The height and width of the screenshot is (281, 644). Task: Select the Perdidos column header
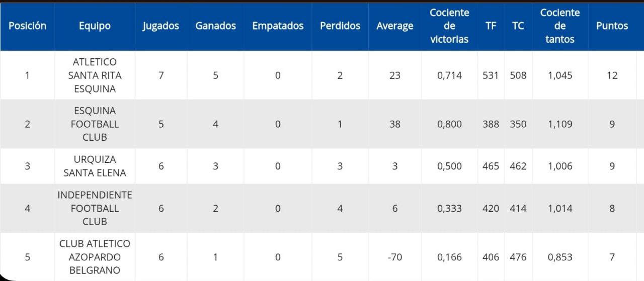(x=340, y=26)
